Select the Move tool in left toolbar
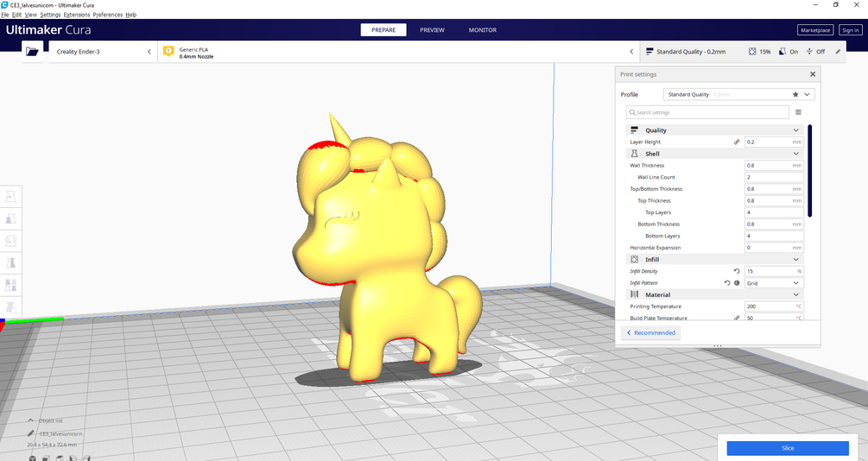 pos(10,197)
